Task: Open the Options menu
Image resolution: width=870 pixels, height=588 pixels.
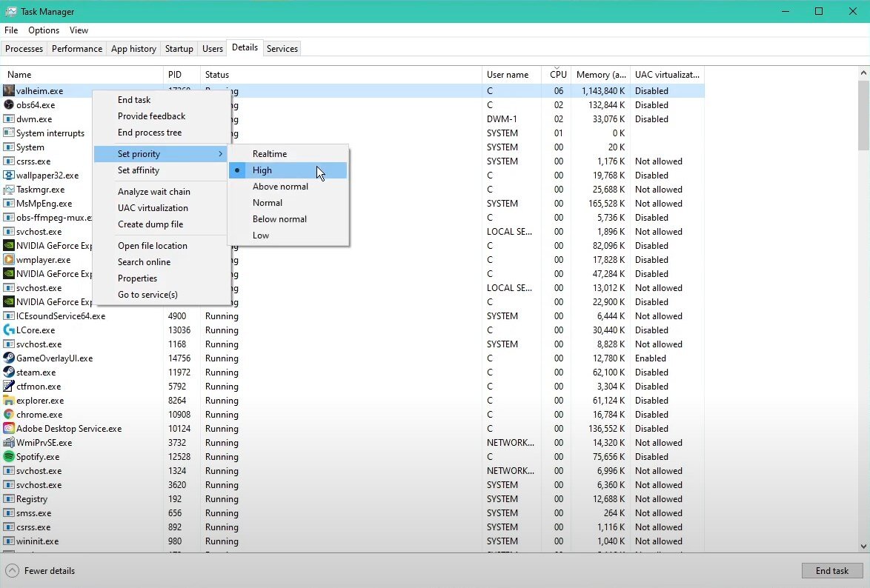Action: (x=44, y=30)
